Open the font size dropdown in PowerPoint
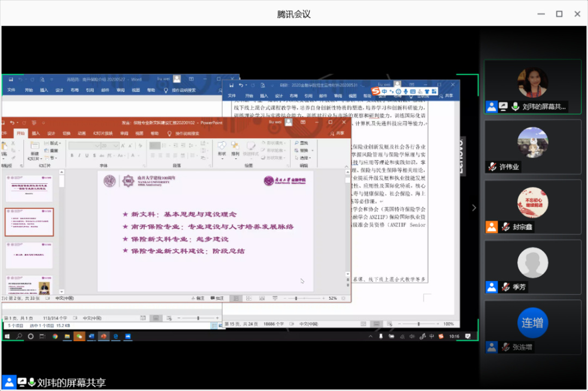The height and width of the screenshot is (391, 588). (116, 146)
